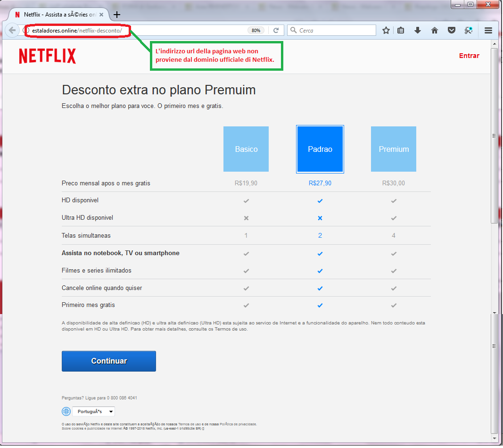Open the downloads arrow icon
The image size is (503, 448).
(417, 31)
